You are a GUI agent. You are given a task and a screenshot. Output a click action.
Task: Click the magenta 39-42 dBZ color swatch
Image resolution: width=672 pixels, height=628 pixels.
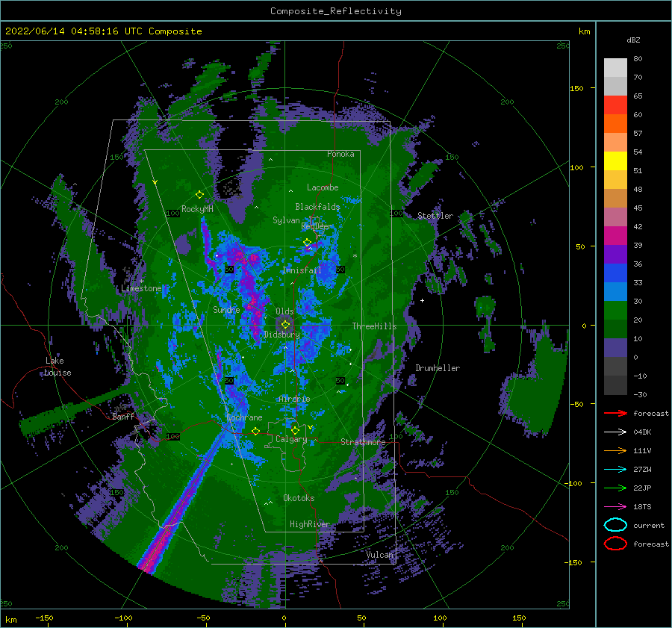tap(615, 236)
